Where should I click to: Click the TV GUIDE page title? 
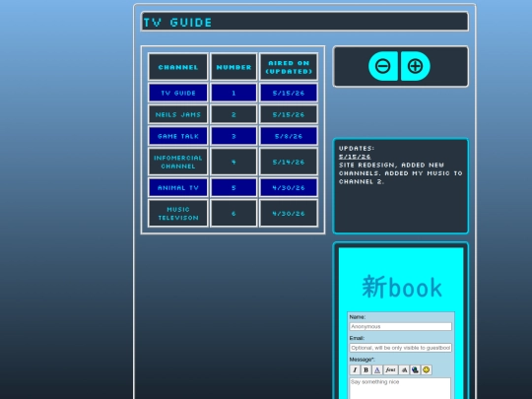click(x=177, y=23)
